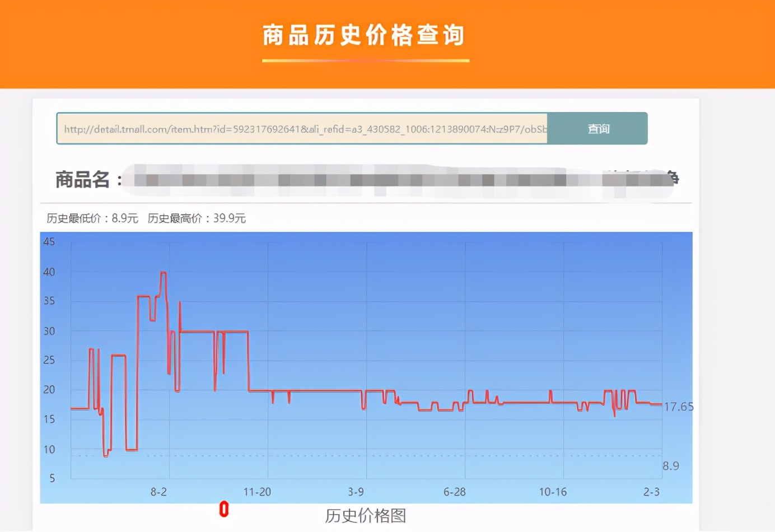Click the 查询 search button
The height and width of the screenshot is (532, 775).
[x=597, y=129]
